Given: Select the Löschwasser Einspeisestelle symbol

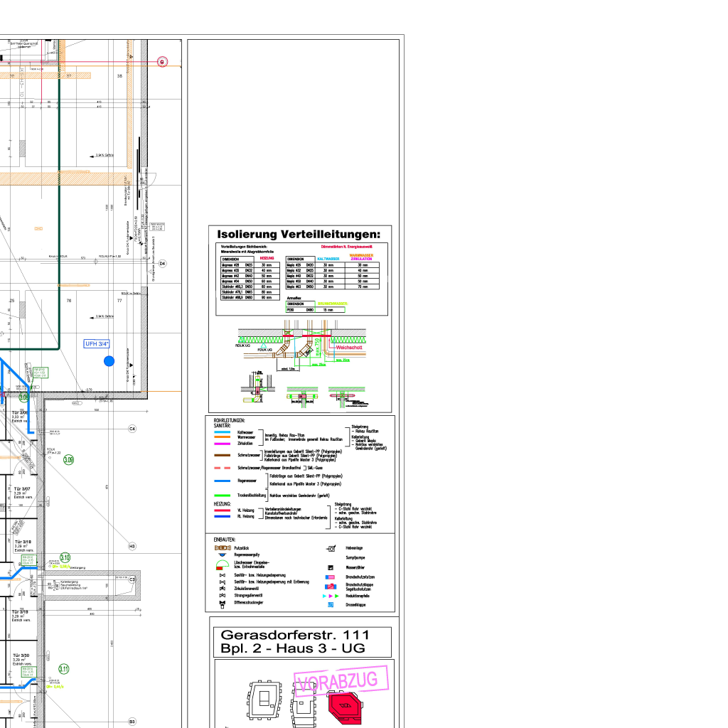Looking at the screenshot, I should coord(223,565).
